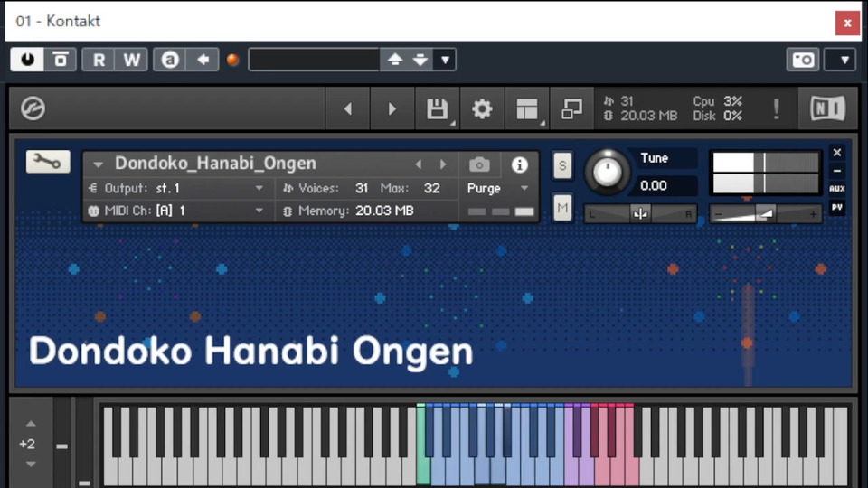868x488 pixels.
Task: Enable Write automation W button
Action: point(132,60)
